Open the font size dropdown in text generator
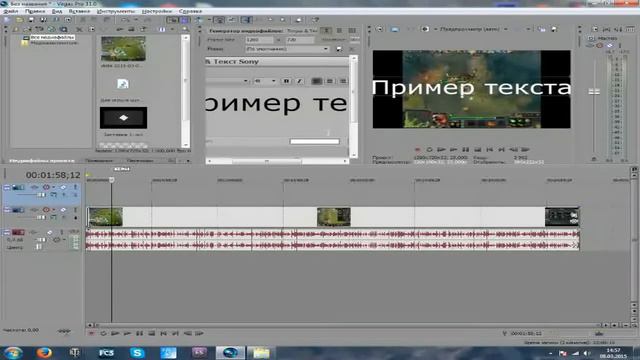Viewport: 640px width, 360px height. (273, 81)
